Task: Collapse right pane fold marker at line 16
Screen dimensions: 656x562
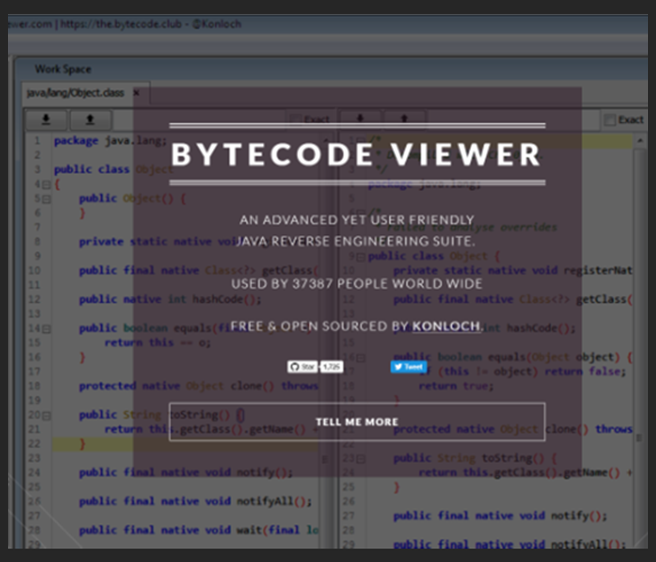Action: (x=360, y=358)
